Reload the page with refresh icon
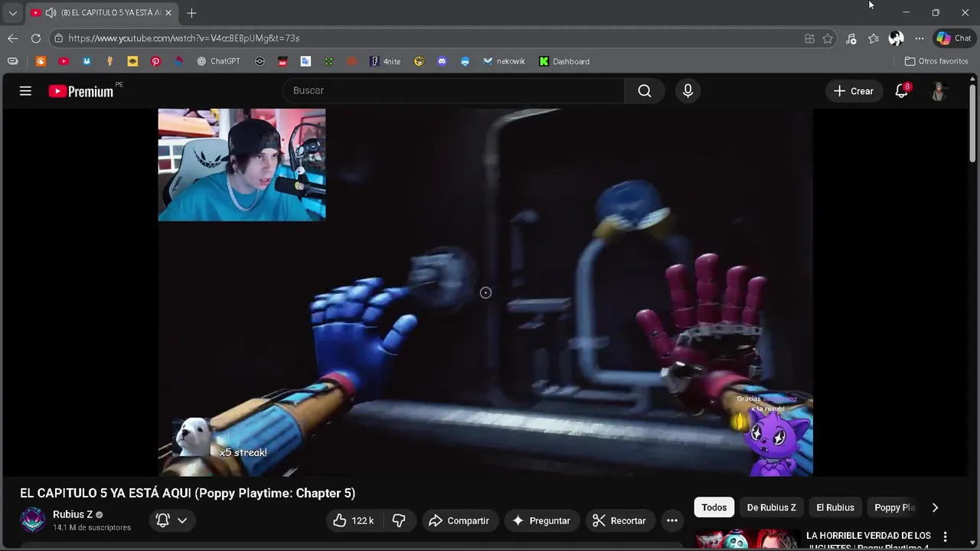 tap(36, 38)
